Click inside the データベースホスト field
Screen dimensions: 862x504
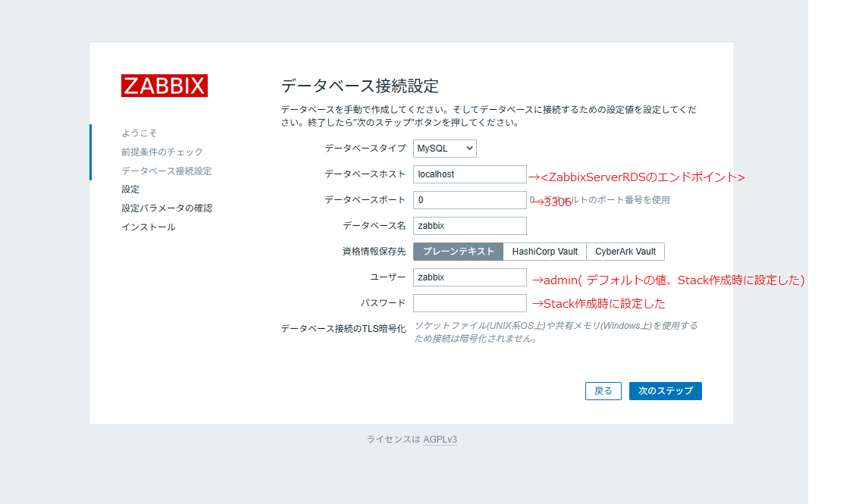(x=469, y=174)
